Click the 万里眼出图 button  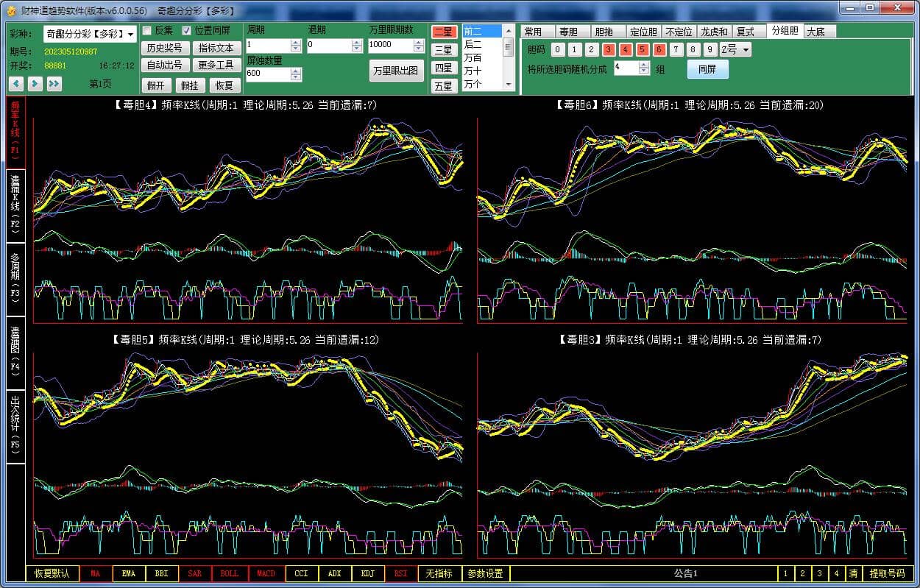pos(396,71)
